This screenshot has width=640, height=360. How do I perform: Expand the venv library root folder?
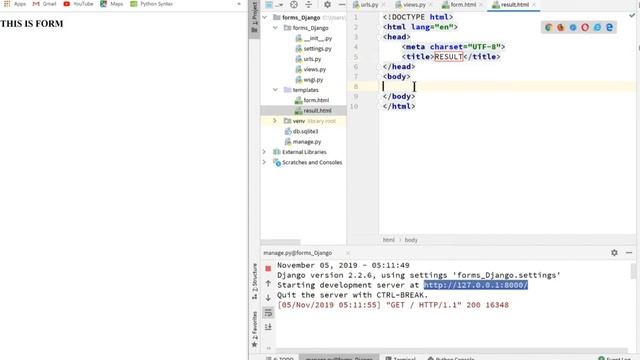(275, 121)
